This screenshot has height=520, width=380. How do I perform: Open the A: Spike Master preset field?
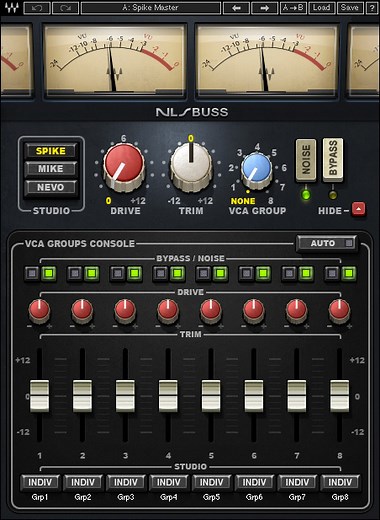(x=151, y=8)
